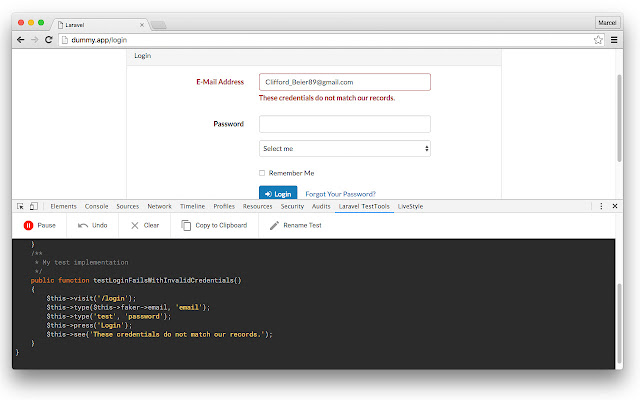Open the DevTools more options menu
This screenshot has height=400, width=640.
click(600, 206)
